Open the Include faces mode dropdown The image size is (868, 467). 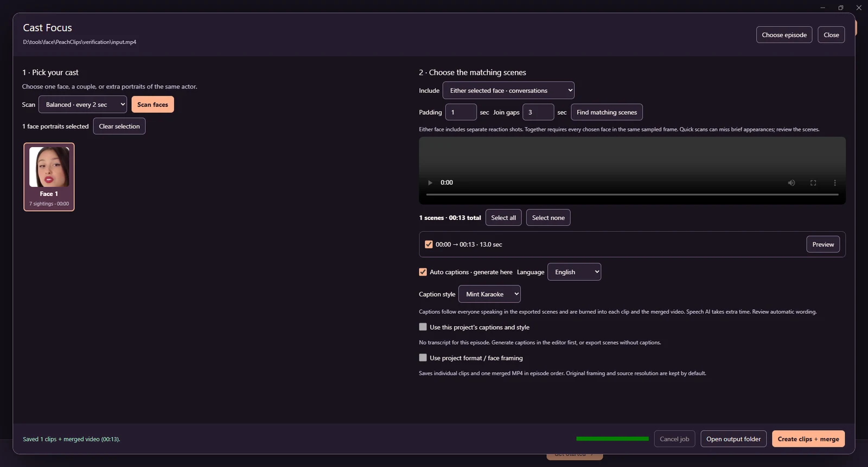tap(508, 90)
